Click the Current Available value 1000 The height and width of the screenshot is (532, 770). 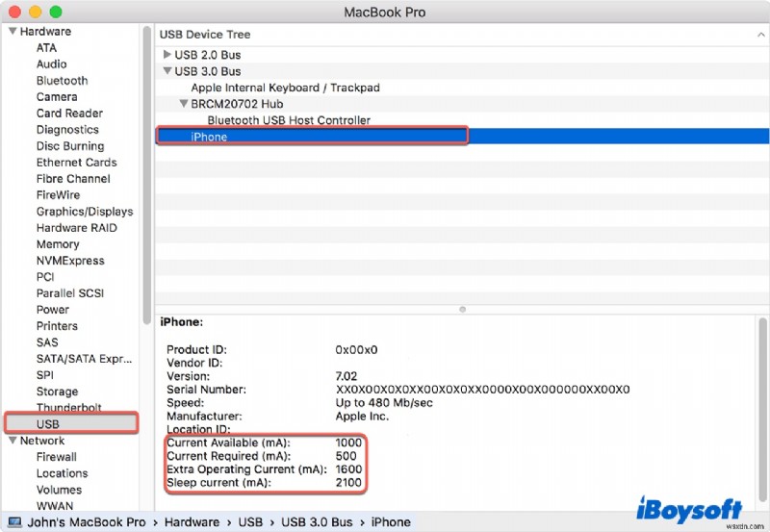tap(348, 443)
